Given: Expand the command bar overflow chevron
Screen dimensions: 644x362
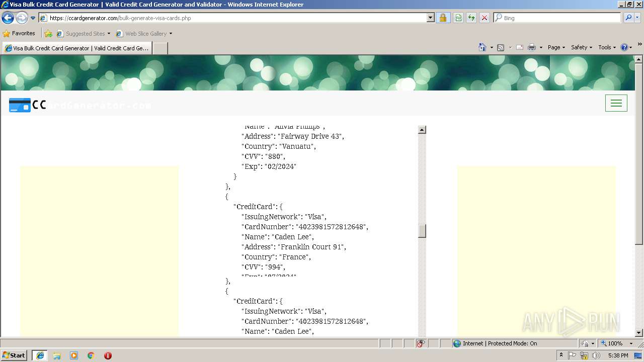Looking at the screenshot, I should coord(639,45).
